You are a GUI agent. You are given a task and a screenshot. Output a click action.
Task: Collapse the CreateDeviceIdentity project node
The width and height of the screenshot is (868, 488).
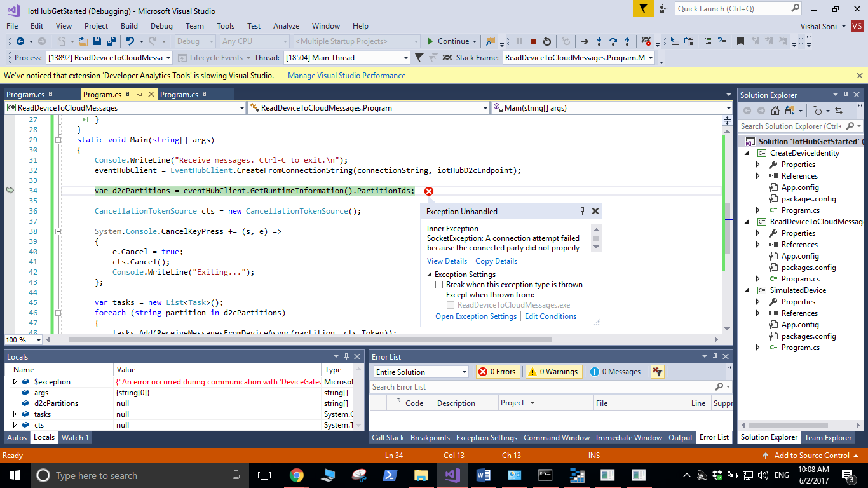(747, 153)
